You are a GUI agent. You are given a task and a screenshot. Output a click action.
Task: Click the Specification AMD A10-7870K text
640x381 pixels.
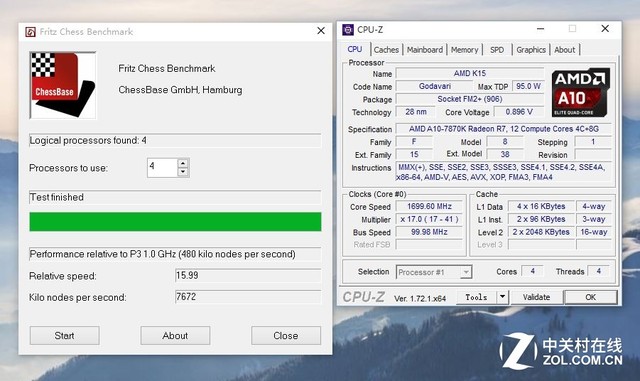pos(504,129)
